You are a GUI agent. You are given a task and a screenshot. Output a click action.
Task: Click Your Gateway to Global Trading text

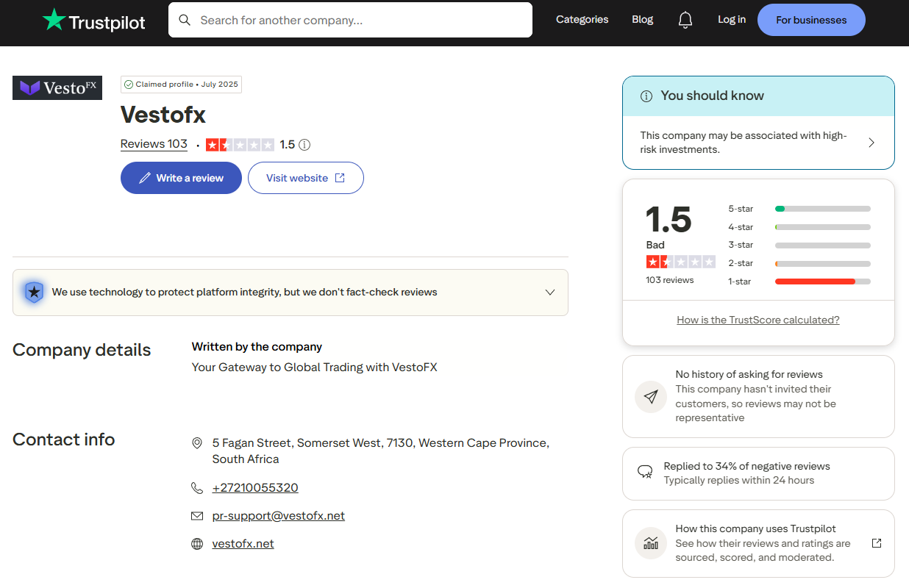point(315,367)
